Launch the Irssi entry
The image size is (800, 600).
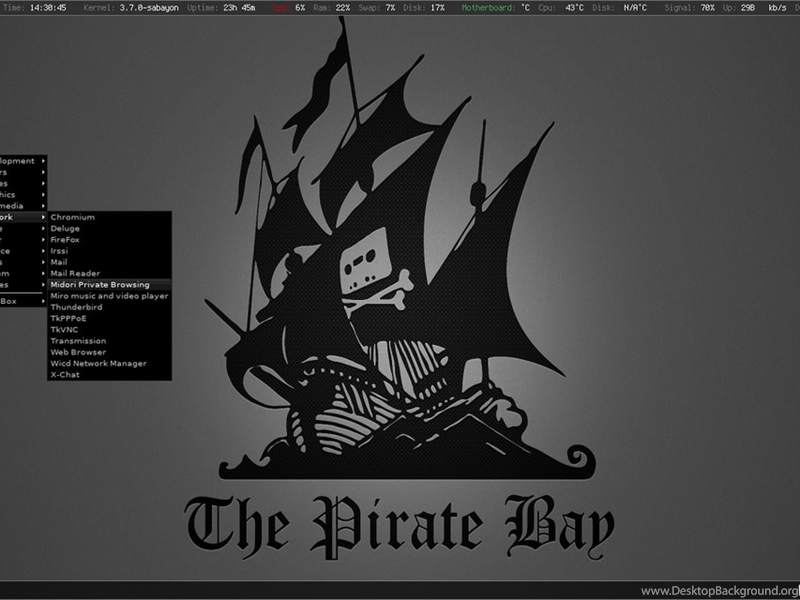click(109, 251)
